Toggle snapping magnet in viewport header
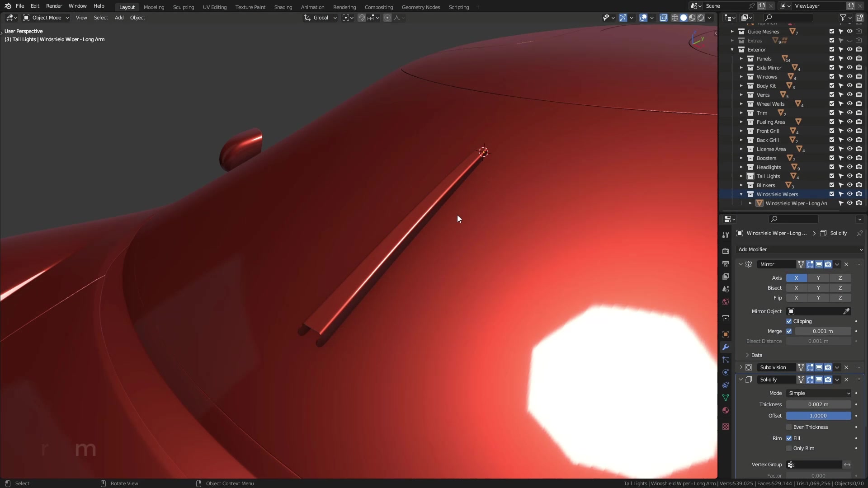 pos(362,18)
